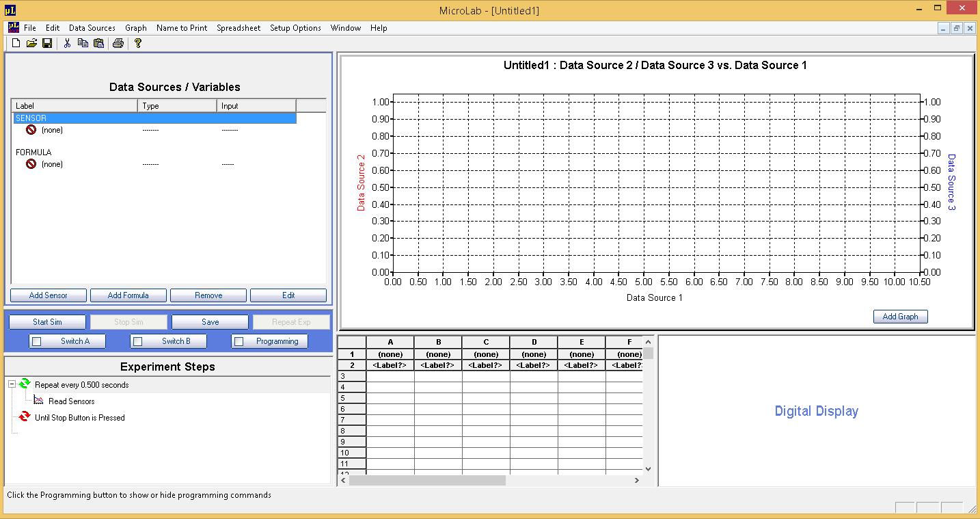Click the MicroLab title bar application icon
Screen dimensions: 980x519
coord(9,10)
